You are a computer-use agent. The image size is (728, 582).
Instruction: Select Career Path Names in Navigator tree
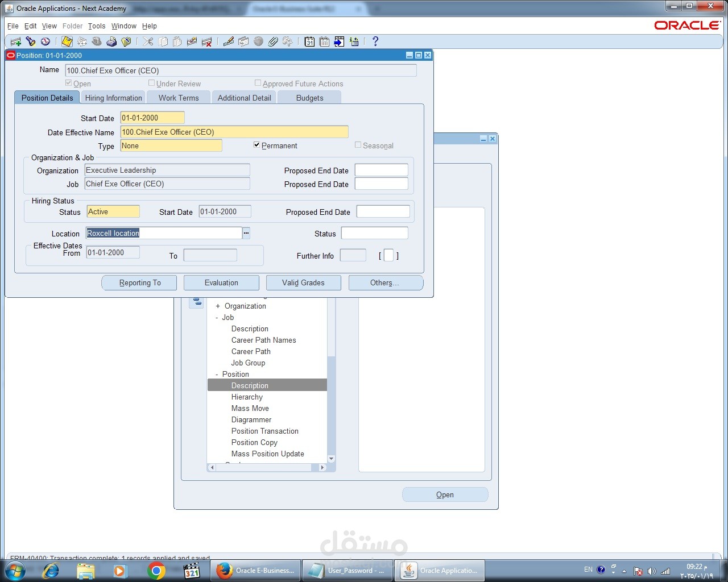point(264,340)
